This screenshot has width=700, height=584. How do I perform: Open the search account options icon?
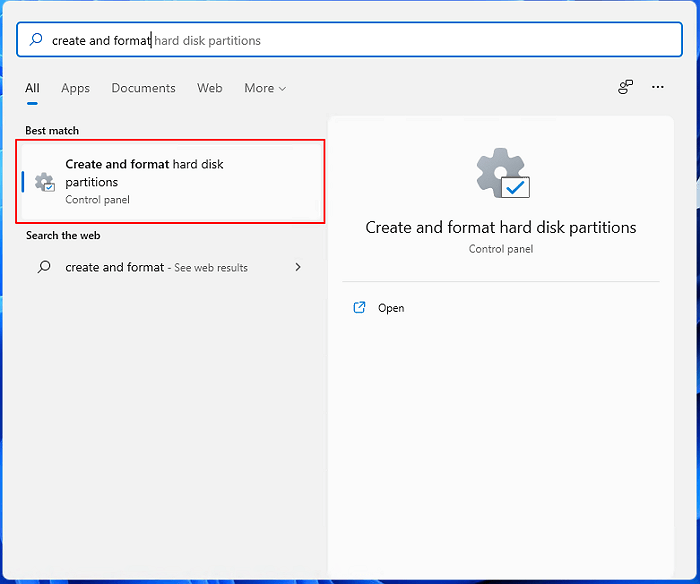point(625,88)
